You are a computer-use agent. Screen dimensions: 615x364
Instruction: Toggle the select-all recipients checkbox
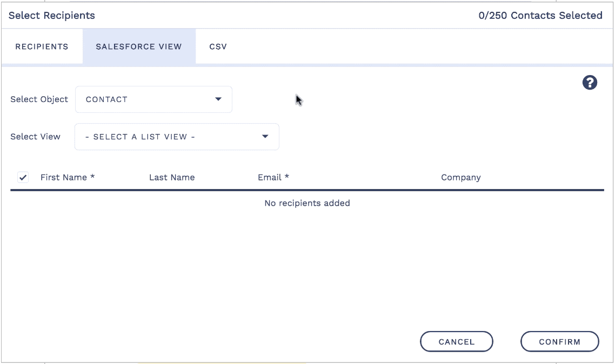[x=23, y=177]
